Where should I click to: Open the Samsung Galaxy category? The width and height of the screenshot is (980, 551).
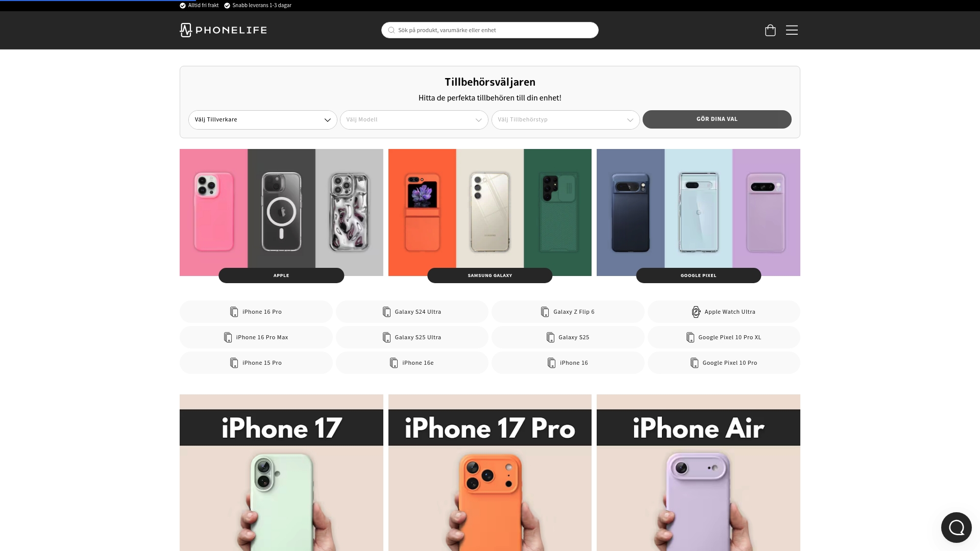(489, 275)
